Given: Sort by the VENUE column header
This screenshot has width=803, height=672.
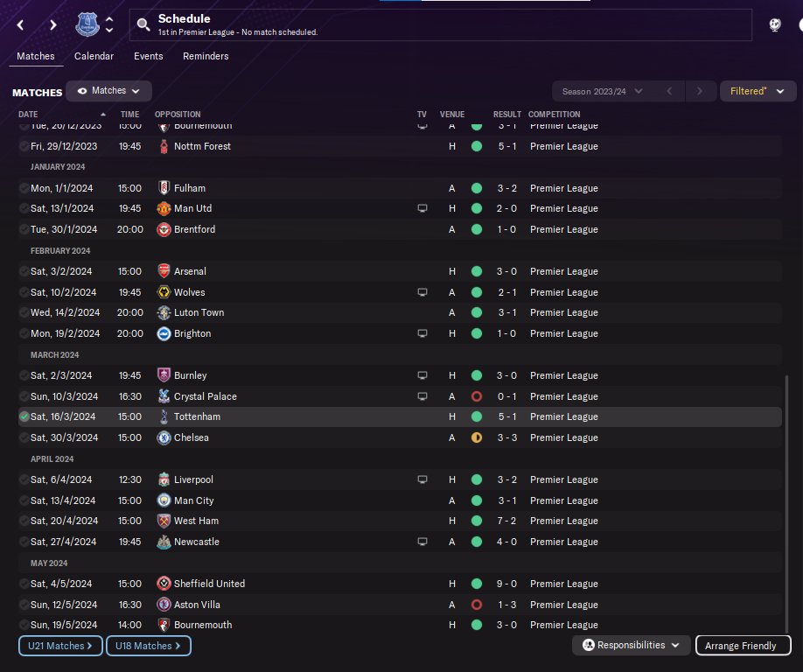Looking at the screenshot, I should pyautogui.click(x=452, y=115).
